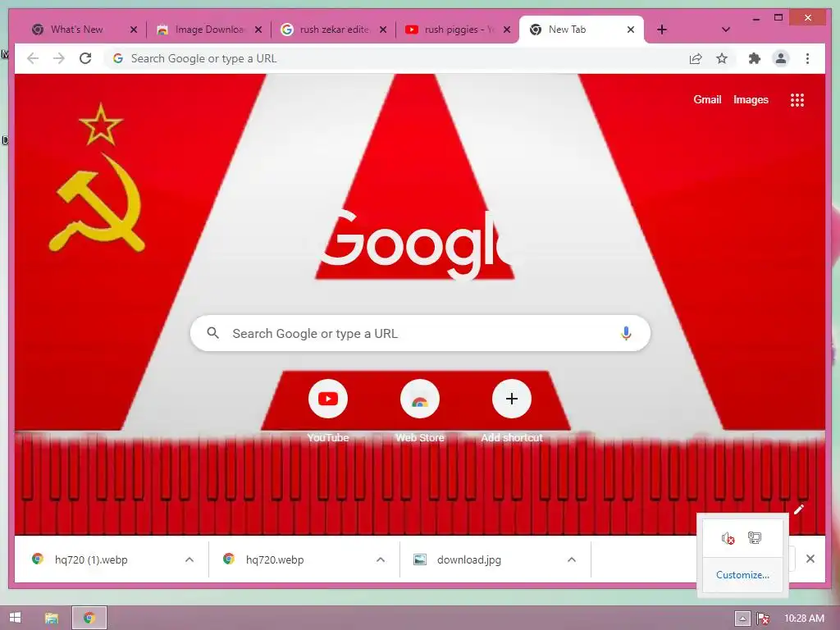Open the Chrome profile avatar
The width and height of the screenshot is (840, 630).
coord(781,58)
